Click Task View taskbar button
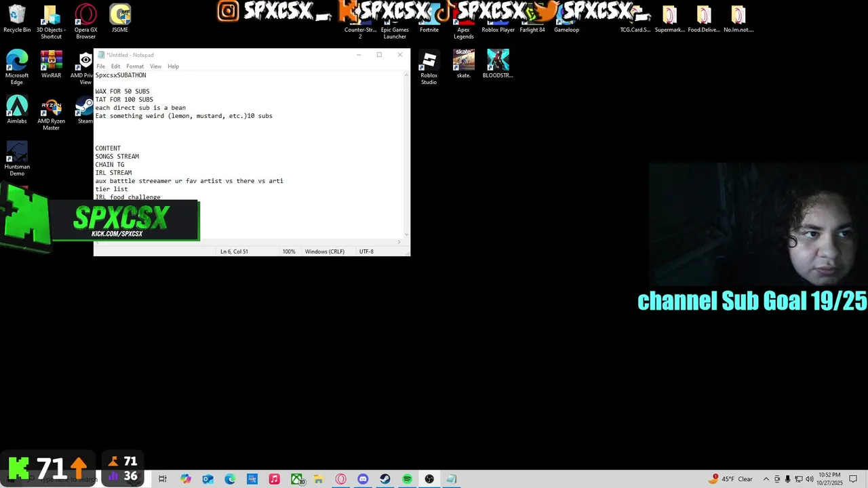The height and width of the screenshot is (488, 868). click(163, 479)
